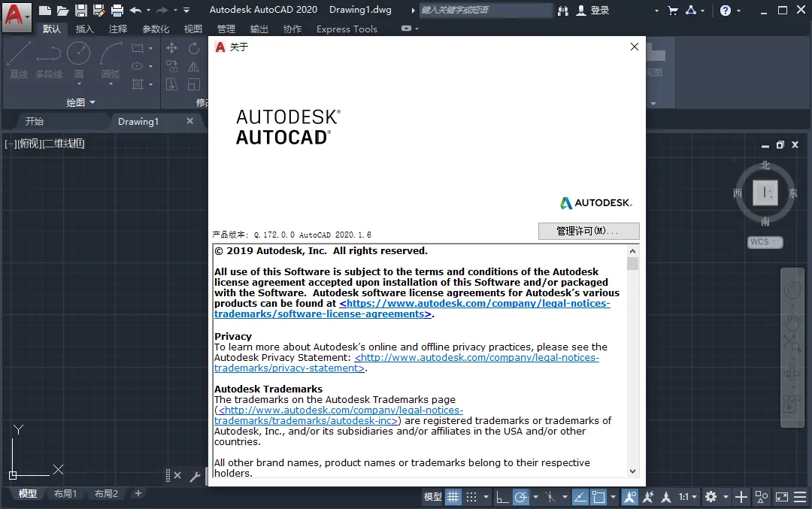This screenshot has width=812, height=509.
Task: Select the Stretch tool in modify panel
Action: (x=172, y=84)
